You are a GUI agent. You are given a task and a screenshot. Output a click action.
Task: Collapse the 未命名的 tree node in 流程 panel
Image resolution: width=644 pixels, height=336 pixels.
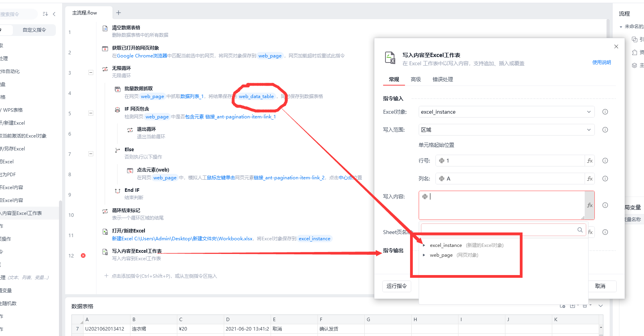(621, 27)
